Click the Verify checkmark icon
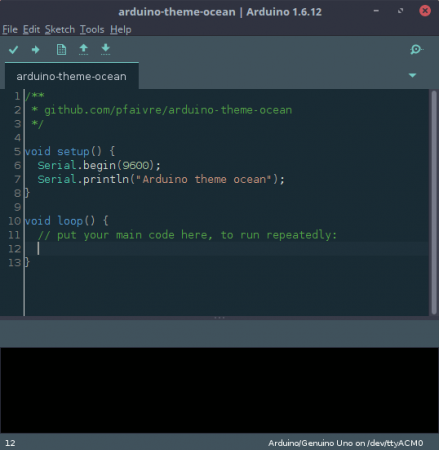This screenshot has width=439, height=450. coord(14,50)
